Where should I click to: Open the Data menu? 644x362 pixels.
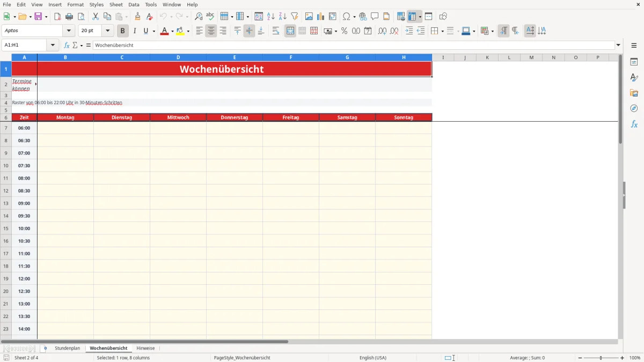134,4
